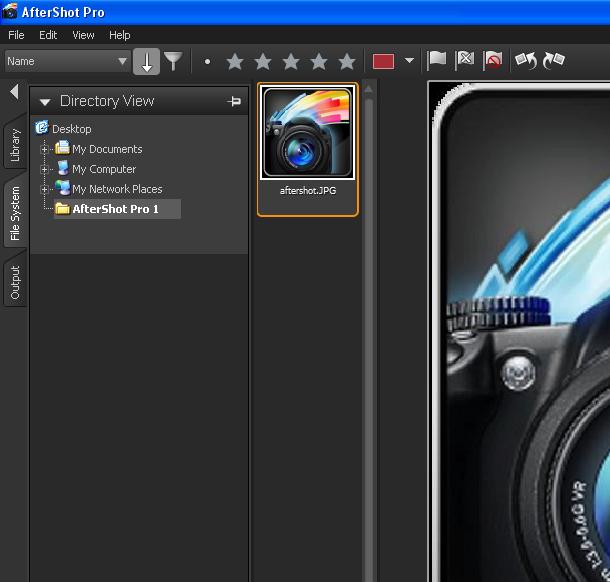Click the AfterShot Pro title bar icon

pyautogui.click(x=9, y=12)
